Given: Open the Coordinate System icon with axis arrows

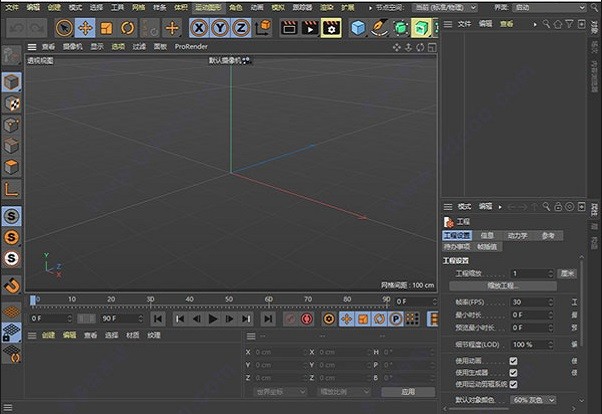Looking at the screenshot, I should click(x=263, y=28).
